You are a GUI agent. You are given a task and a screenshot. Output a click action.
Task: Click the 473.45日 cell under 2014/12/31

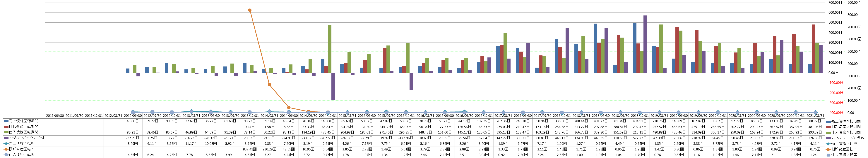tap(328, 132)
